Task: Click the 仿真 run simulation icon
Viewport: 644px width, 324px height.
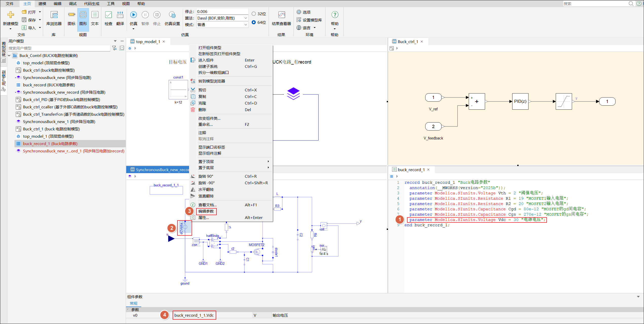Action: point(133,15)
